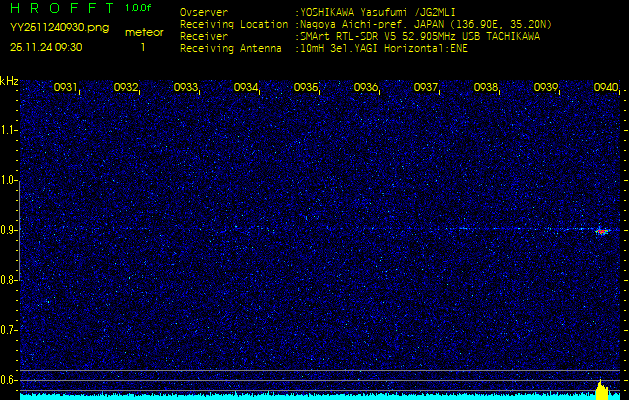Click the 0.7 kHz axis label

9,329
